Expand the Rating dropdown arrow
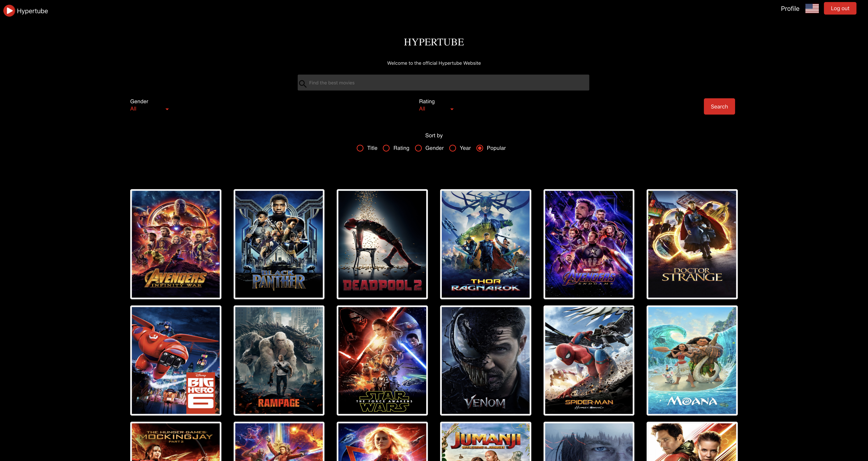This screenshot has height=461, width=868. click(452, 109)
